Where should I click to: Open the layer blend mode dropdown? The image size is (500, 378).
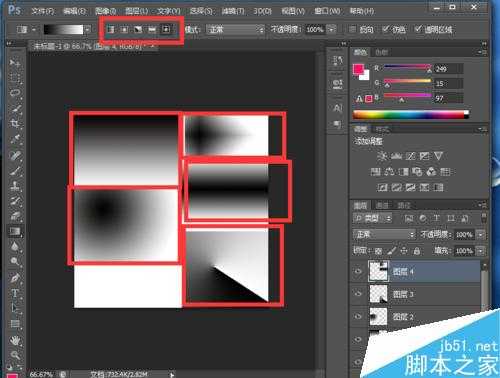384,234
